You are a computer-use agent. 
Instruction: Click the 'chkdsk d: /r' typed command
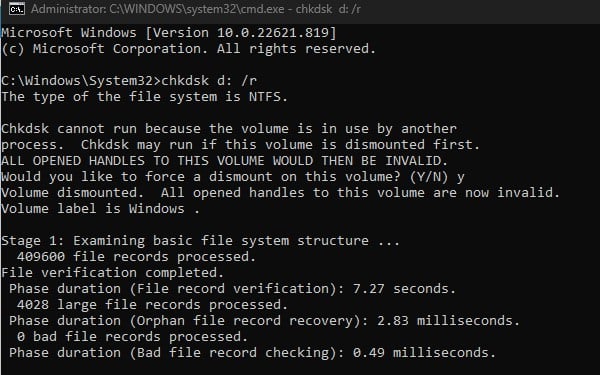(209, 80)
